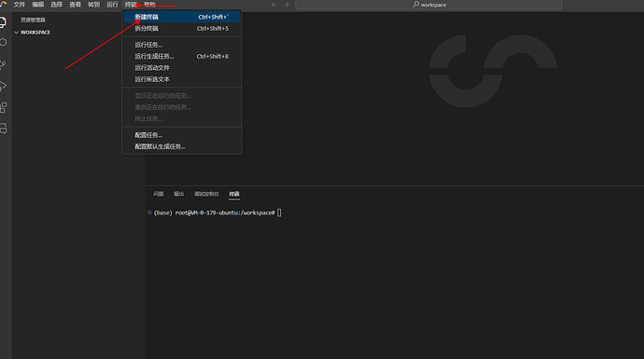Select 运行活动文件 (Run Active File)
Image resolution: width=644 pixels, height=359 pixels.
(x=182, y=68)
